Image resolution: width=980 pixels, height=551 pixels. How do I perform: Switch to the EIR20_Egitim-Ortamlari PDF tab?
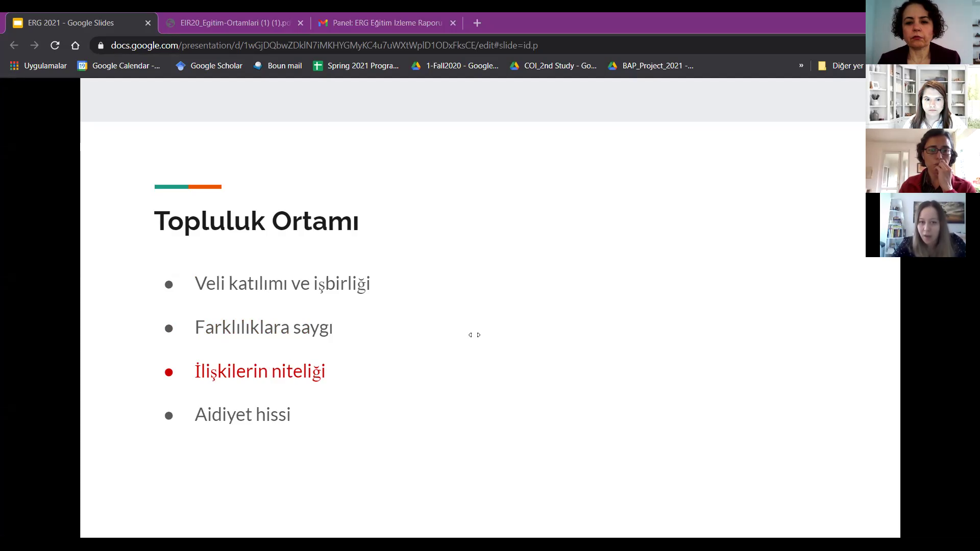(x=235, y=23)
